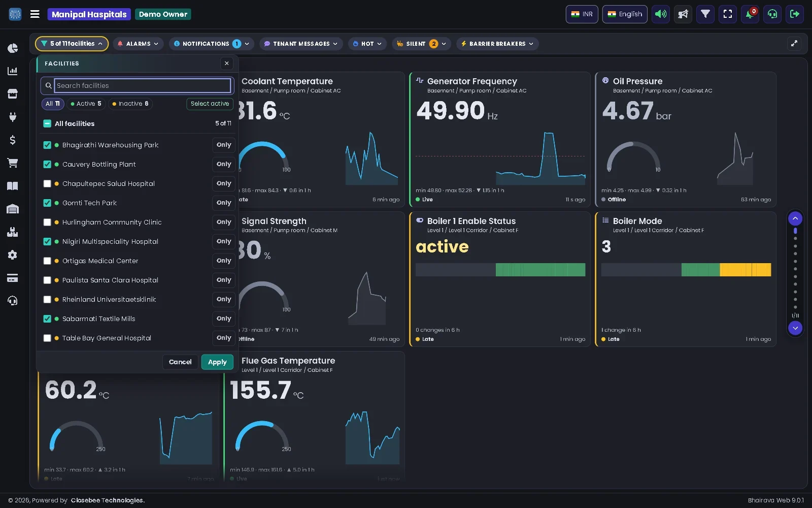The height and width of the screenshot is (508, 812).
Task: Toggle the sound speaker icon
Action: [661, 14]
